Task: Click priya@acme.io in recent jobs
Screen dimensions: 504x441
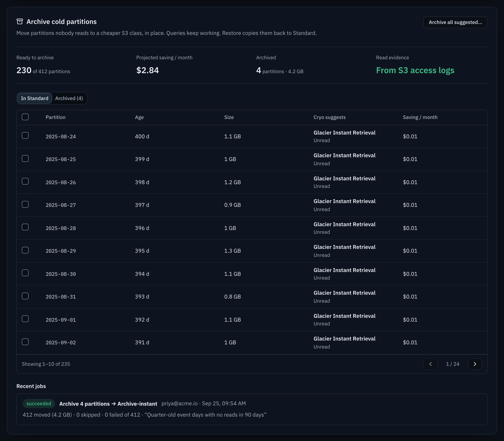Action: 180,403
